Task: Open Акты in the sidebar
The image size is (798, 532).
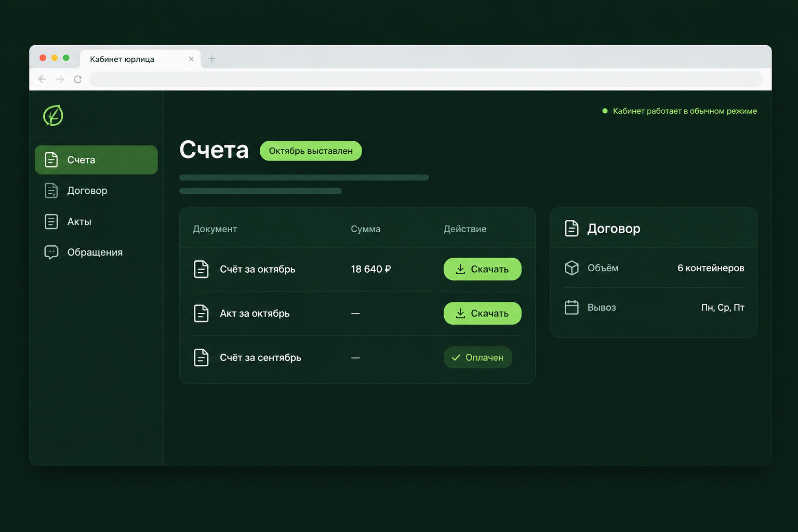Action: point(96,221)
